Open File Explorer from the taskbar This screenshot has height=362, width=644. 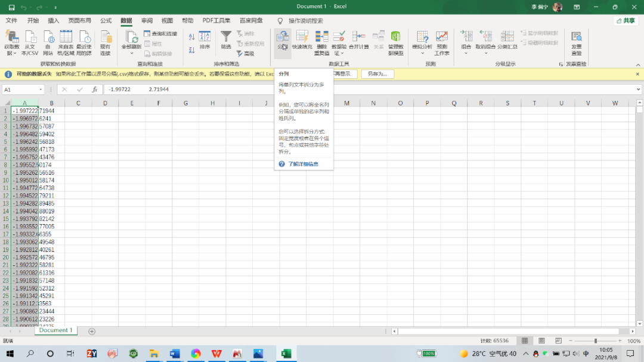154,354
